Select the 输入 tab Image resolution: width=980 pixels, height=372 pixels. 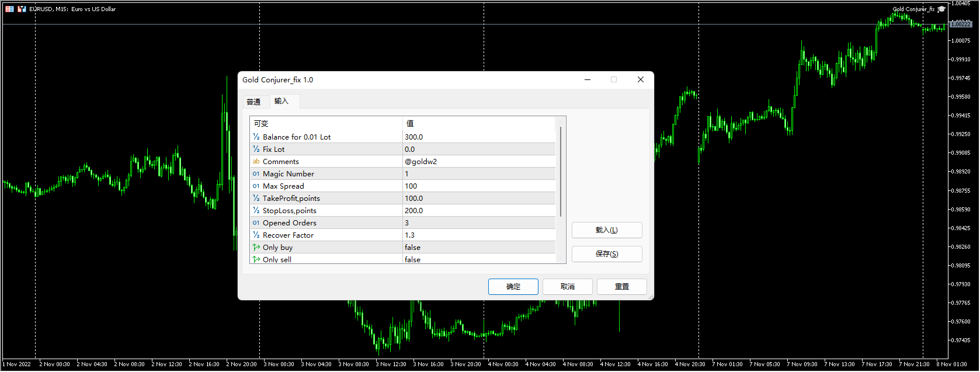[282, 101]
